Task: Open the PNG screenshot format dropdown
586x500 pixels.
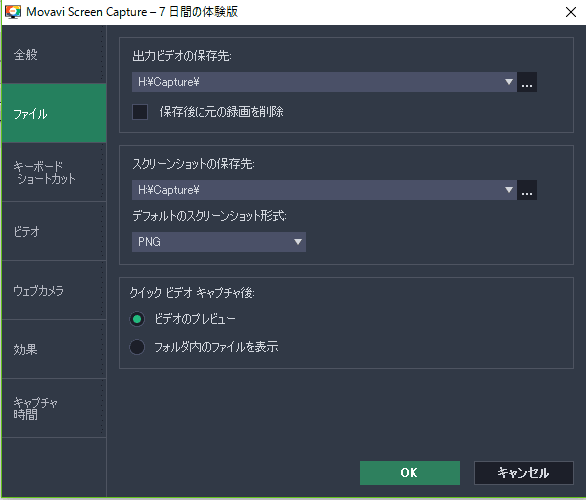Action: (x=219, y=242)
